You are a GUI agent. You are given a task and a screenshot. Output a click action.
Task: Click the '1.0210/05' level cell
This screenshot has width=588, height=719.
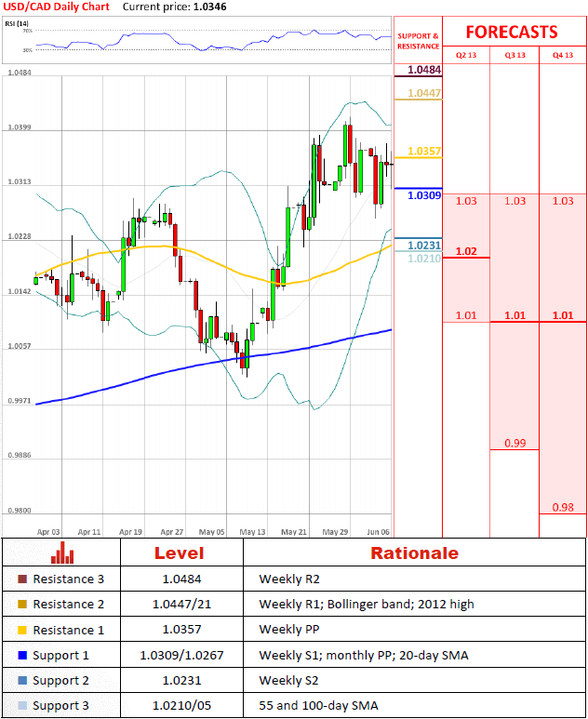[181, 706]
